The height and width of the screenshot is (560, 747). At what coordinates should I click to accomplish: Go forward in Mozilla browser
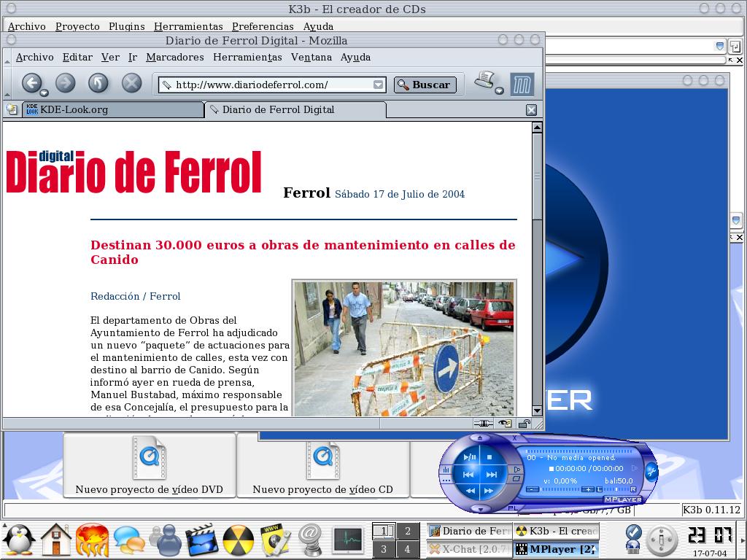(65, 83)
